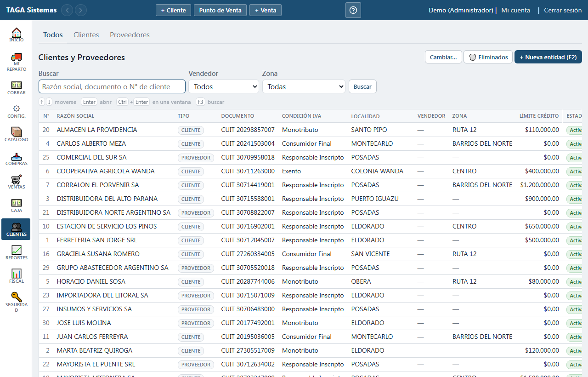This screenshot has width=588, height=377.
Task: Open Ventas shopping cart icon
Action: click(x=16, y=182)
